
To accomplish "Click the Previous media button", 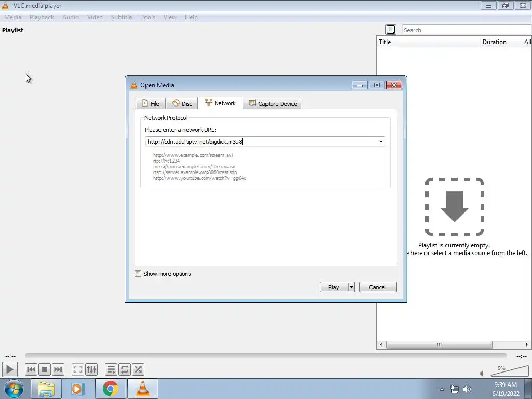I will tap(31, 369).
